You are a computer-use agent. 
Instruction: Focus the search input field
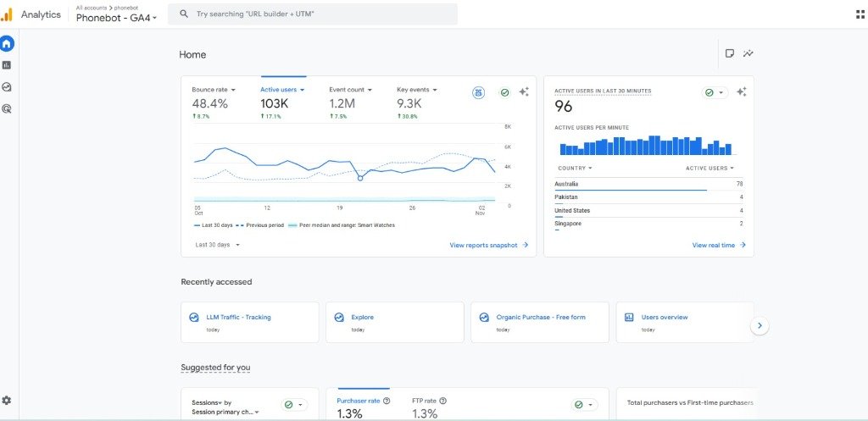click(x=313, y=14)
